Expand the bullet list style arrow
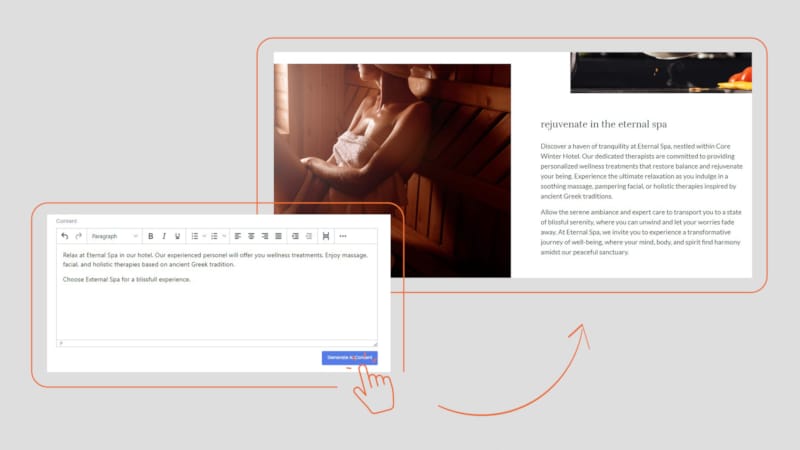Image resolution: width=800 pixels, height=450 pixels. point(204,236)
